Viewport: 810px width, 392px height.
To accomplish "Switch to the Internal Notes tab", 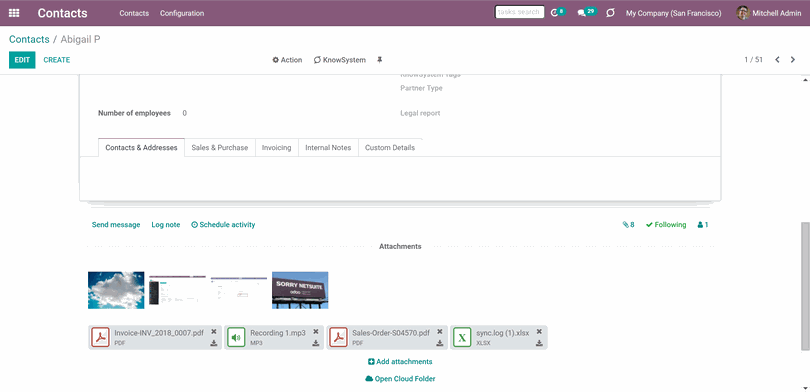I will 328,148.
